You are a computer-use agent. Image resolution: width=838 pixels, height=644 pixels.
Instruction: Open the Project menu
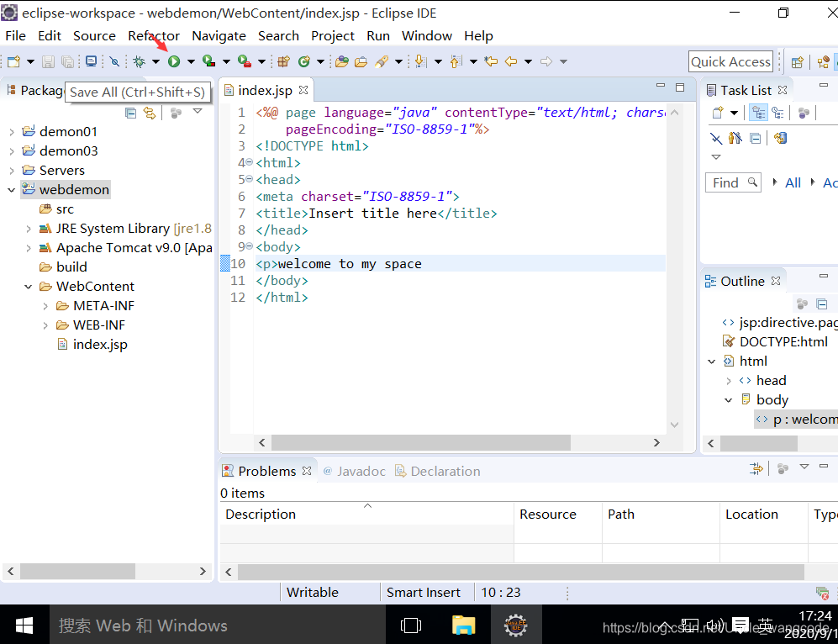(x=332, y=36)
